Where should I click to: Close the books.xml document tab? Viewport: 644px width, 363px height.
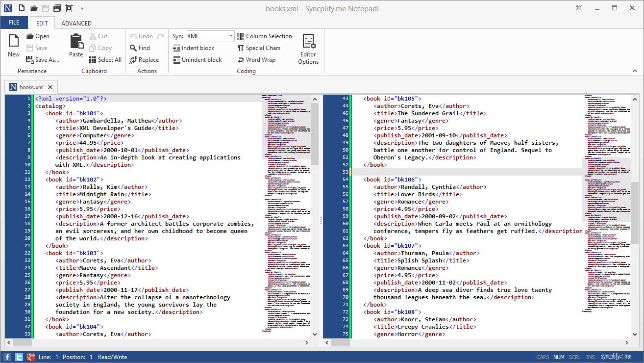[x=50, y=86]
